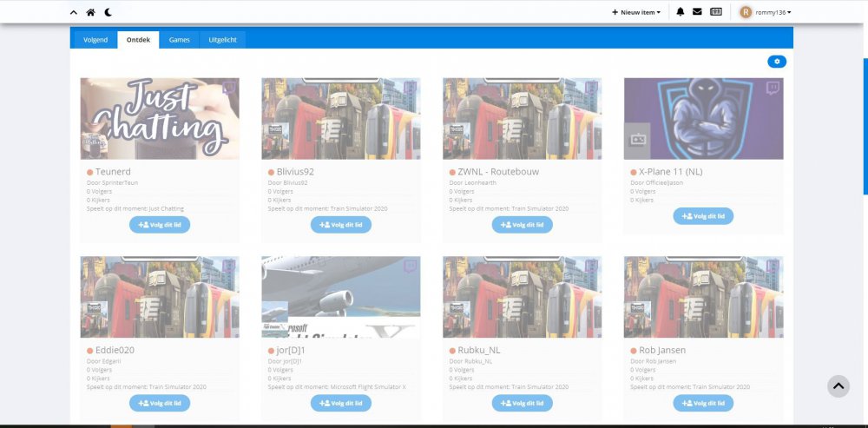Viewport: 868px width, 428px height.
Task: Open the rommy136 user menu
Action: pyautogui.click(x=766, y=12)
